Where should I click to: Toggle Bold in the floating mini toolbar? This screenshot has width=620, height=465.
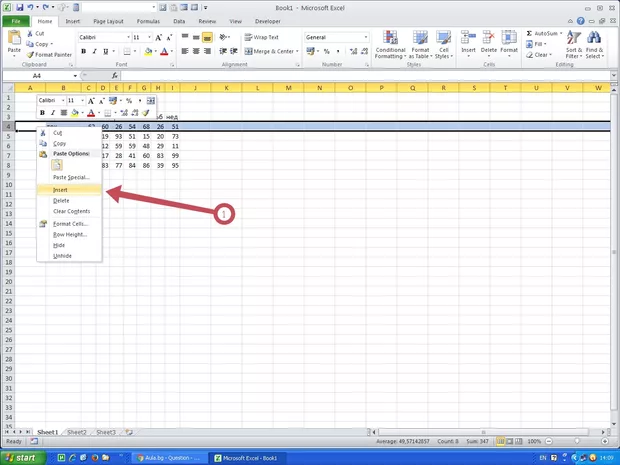42,113
